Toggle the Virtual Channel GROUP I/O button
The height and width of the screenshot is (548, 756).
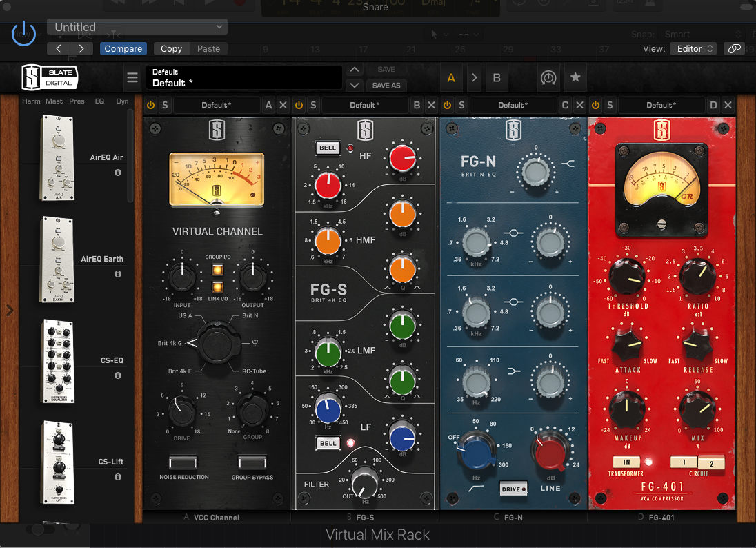(x=218, y=270)
